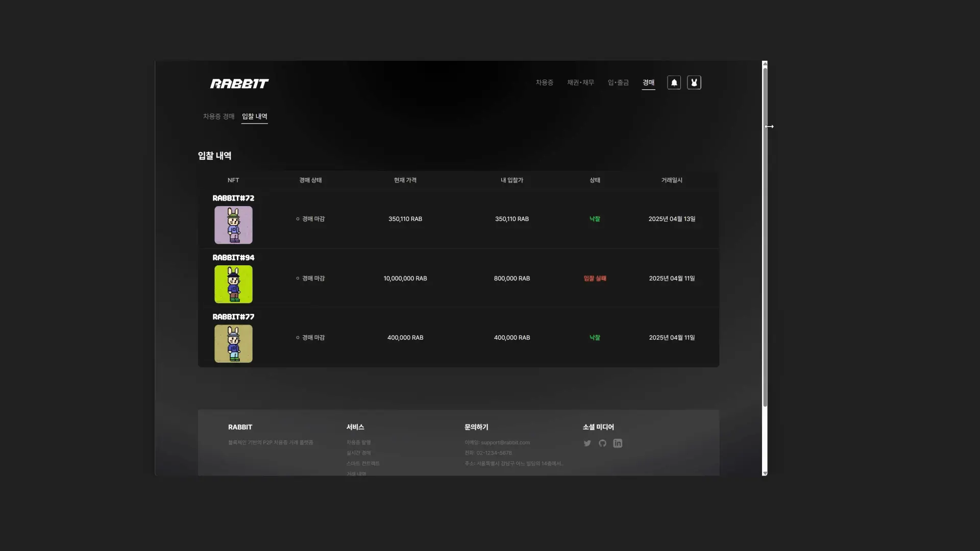This screenshot has width=980, height=551.
Task: Click 실시간 경매 footer link
Action: pyautogui.click(x=358, y=453)
